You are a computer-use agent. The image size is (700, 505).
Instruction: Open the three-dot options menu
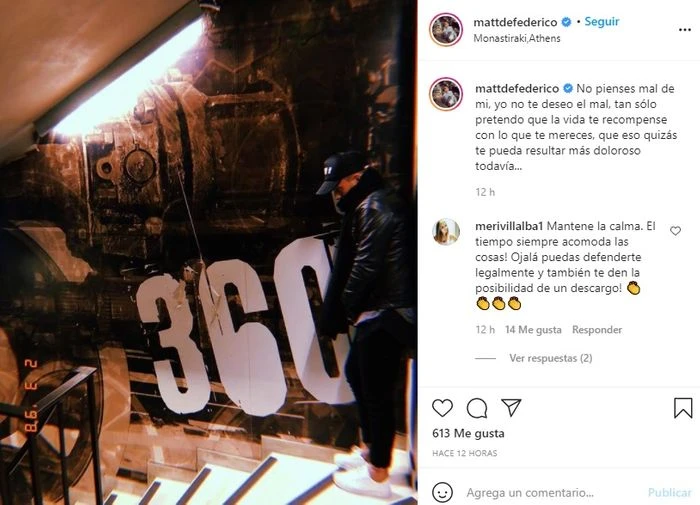(x=684, y=30)
